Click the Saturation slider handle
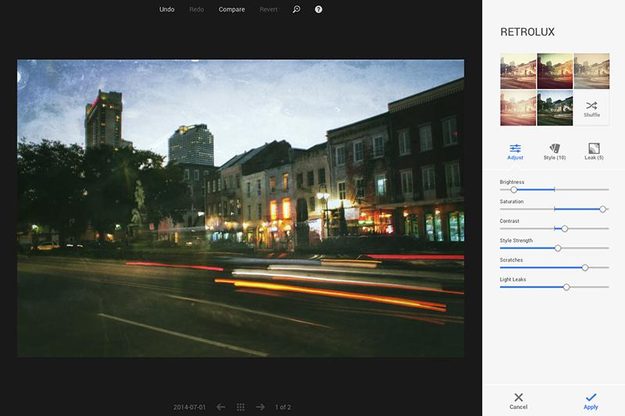Image resolution: width=625 pixels, height=416 pixels. point(603,209)
